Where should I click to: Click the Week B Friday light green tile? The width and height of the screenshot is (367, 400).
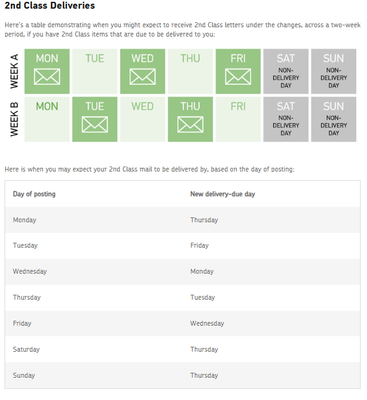click(238, 119)
